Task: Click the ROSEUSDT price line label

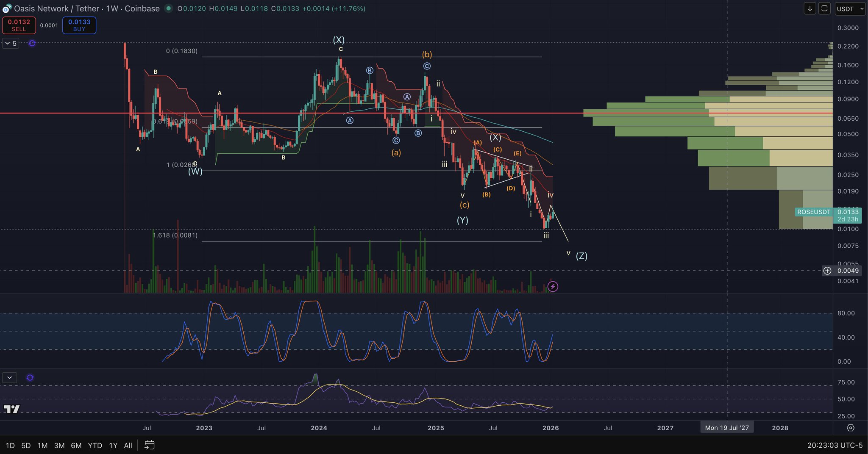Action: coord(813,212)
